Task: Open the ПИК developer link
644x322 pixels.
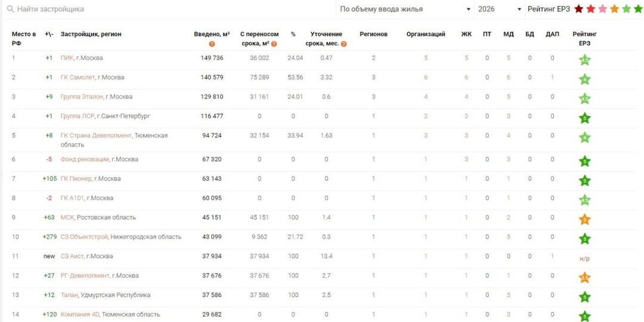Action: pos(67,58)
